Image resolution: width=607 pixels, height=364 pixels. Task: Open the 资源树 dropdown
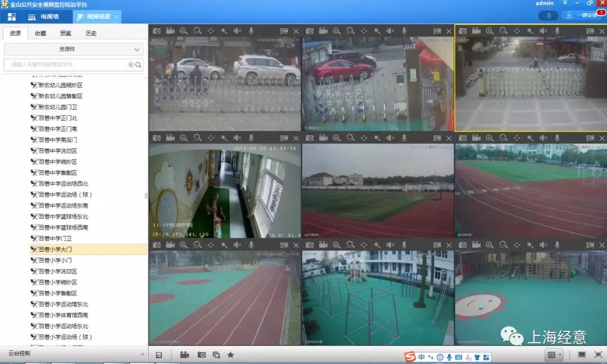pyautogui.click(x=74, y=49)
